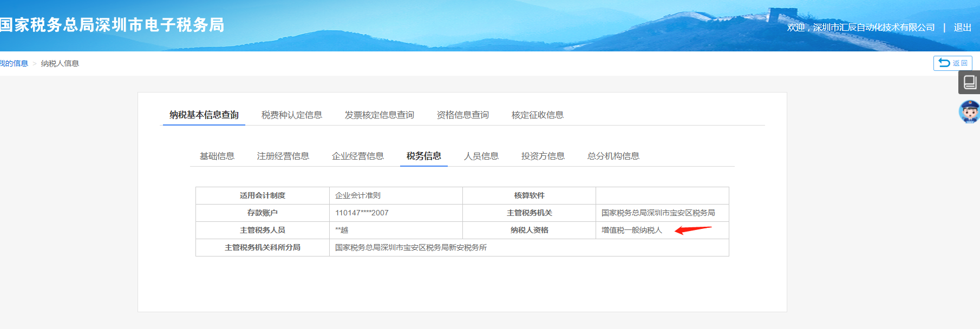This screenshot has width=980, height=329.
Task: Open the book manual icon on right sidebar
Action: click(x=969, y=82)
